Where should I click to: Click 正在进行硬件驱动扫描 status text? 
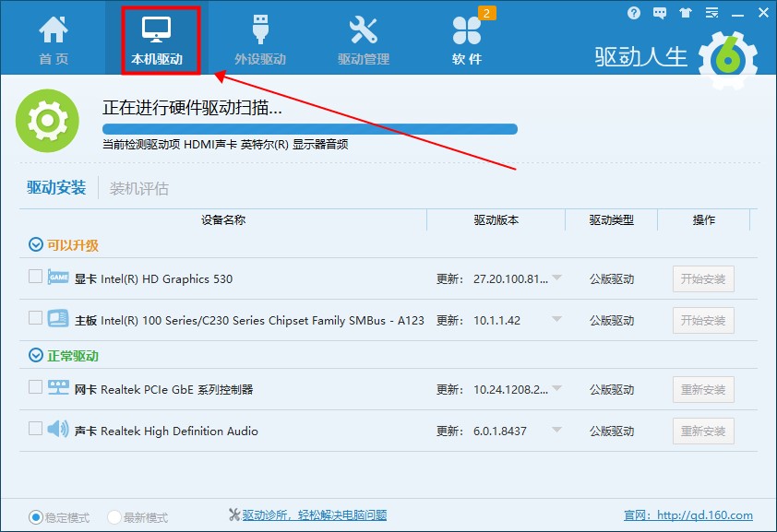point(192,107)
